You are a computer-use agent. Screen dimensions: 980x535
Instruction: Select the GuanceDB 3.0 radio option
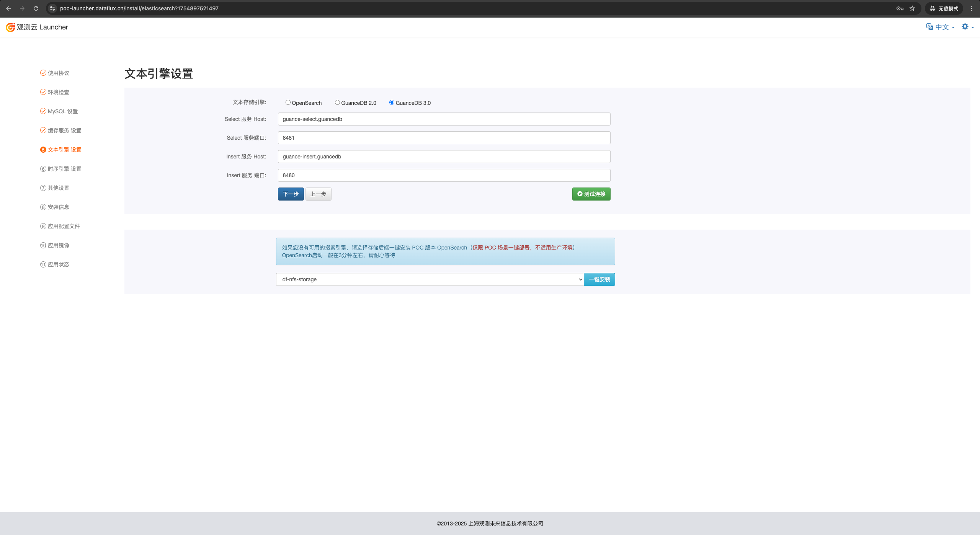coord(392,103)
